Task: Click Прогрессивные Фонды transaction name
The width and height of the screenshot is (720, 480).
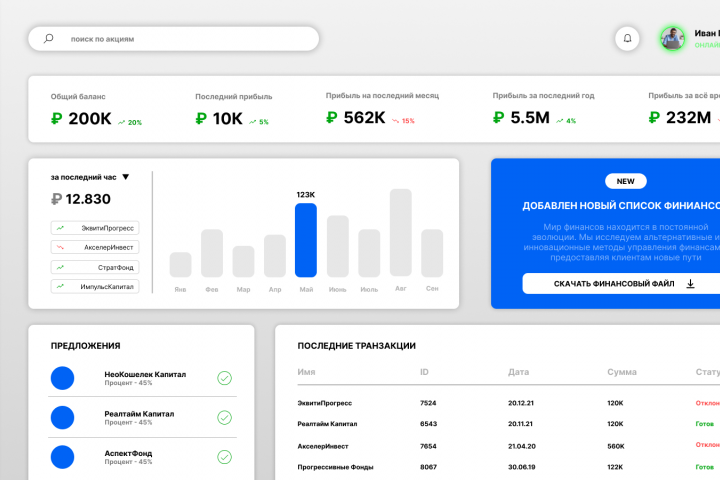Action: [x=335, y=467]
